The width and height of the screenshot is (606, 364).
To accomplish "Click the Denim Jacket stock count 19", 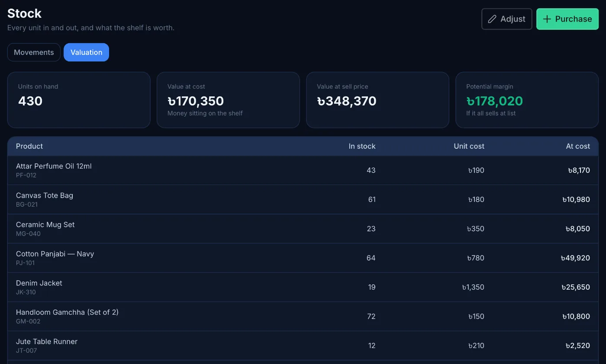I will pyautogui.click(x=372, y=287).
